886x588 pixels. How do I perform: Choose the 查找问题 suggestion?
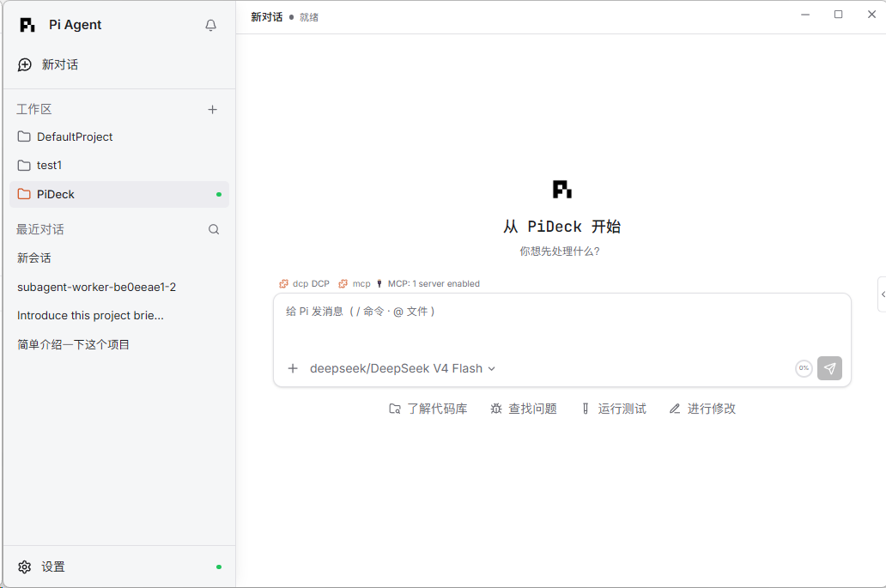coord(524,409)
